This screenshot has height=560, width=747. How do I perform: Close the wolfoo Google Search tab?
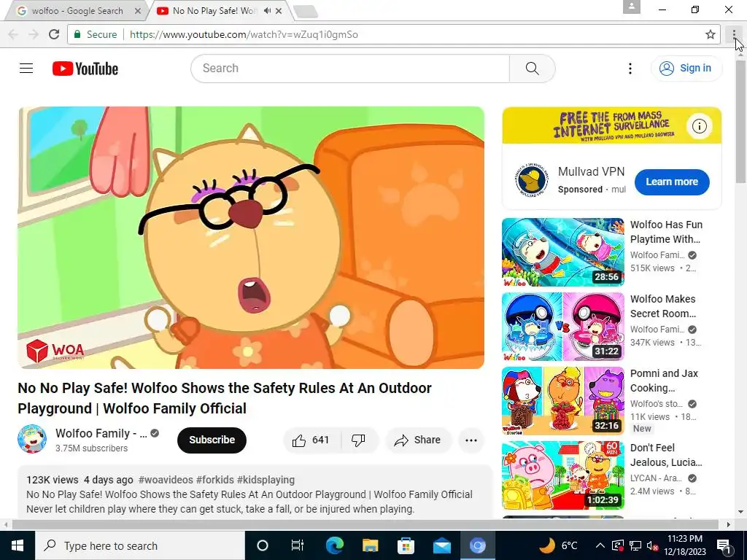click(x=138, y=11)
